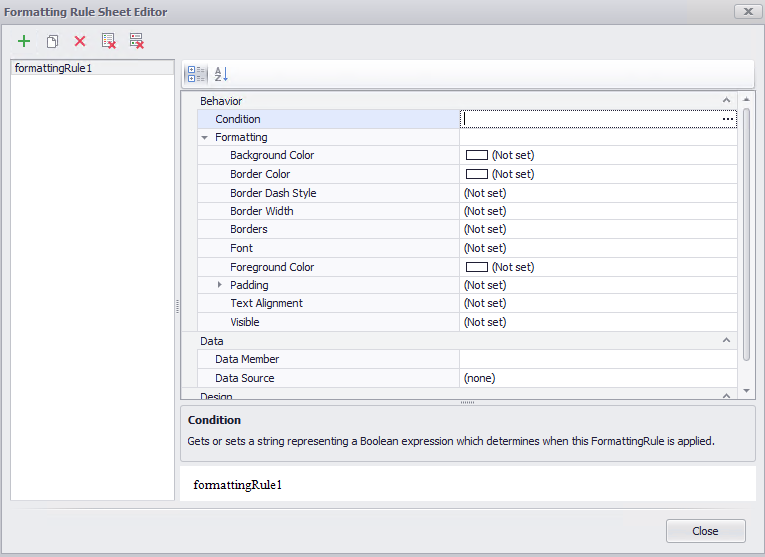The height and width of the screenshot is (557, 765).
Task: Click the red X Remove rule icon
Action: point(80,41)
